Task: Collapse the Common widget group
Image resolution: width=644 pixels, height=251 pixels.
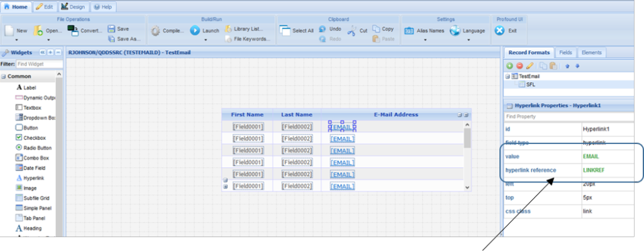Action: [x=3, y=76]
